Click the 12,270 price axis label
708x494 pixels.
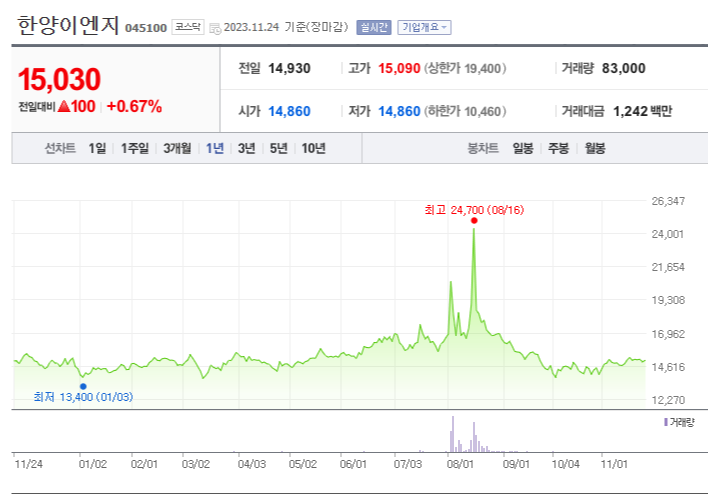pos(668,400)
